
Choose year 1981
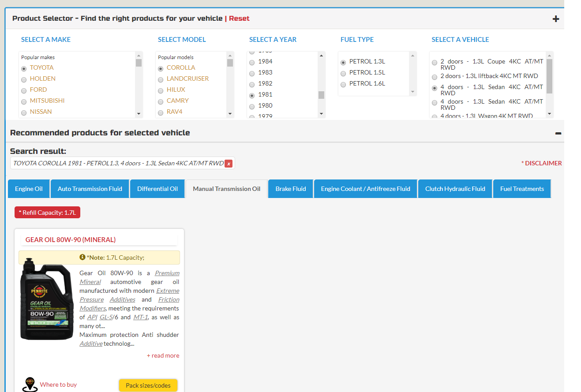(x=252, y=96)
